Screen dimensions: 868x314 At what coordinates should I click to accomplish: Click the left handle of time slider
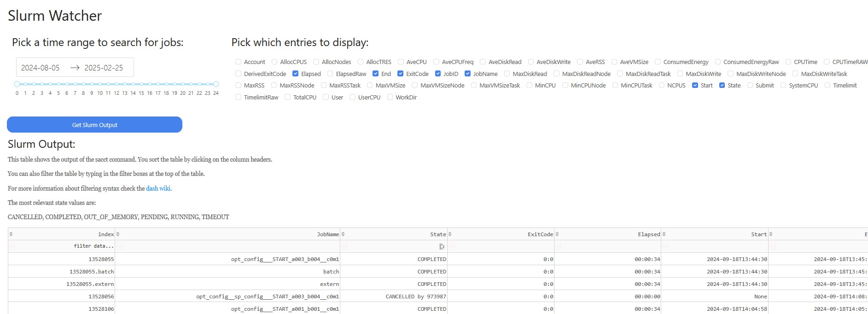click(17, 84)
